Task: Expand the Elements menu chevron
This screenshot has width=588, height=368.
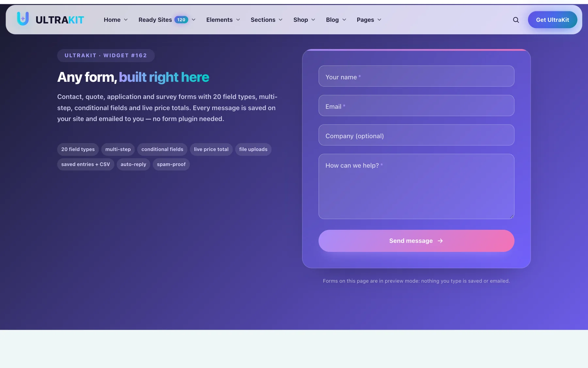Action: pyautogui.click(x=238, y=20)
